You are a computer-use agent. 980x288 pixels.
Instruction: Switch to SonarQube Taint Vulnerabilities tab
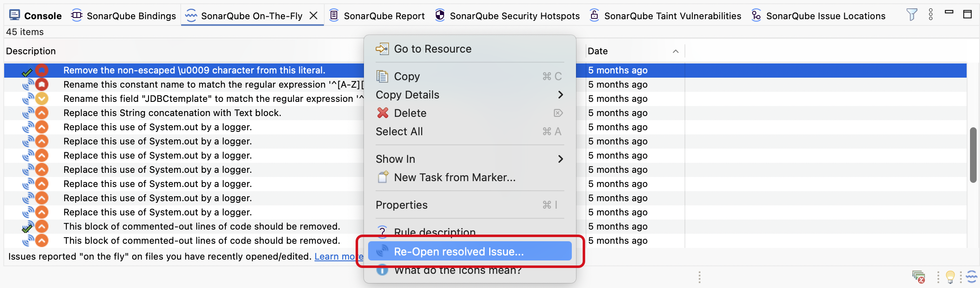click(665, 16)
